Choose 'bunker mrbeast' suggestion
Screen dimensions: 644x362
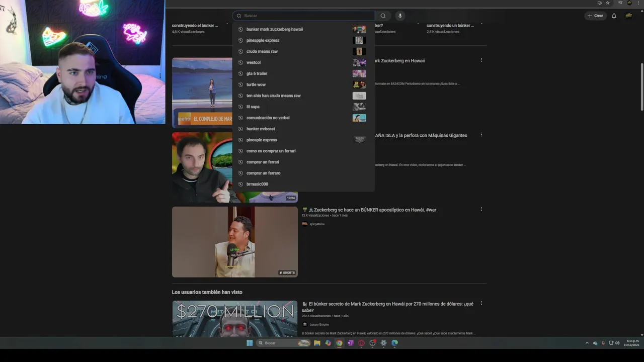point(304,129)
